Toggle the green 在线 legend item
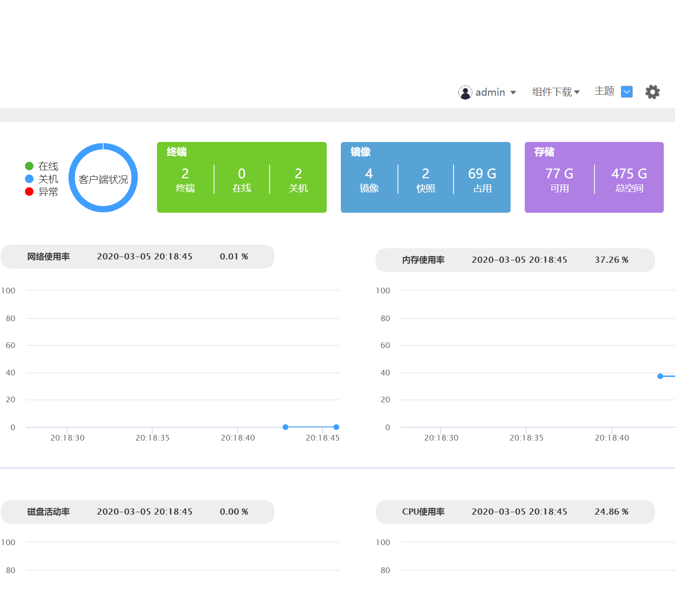This screenshot has height=616, width=677. click(x=41, y=166)
